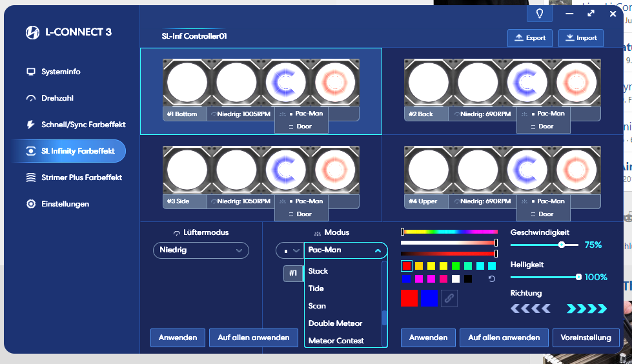
Task: Click Anwenden under the color settings
Action: pyautogui.click(x=428, y=338)
